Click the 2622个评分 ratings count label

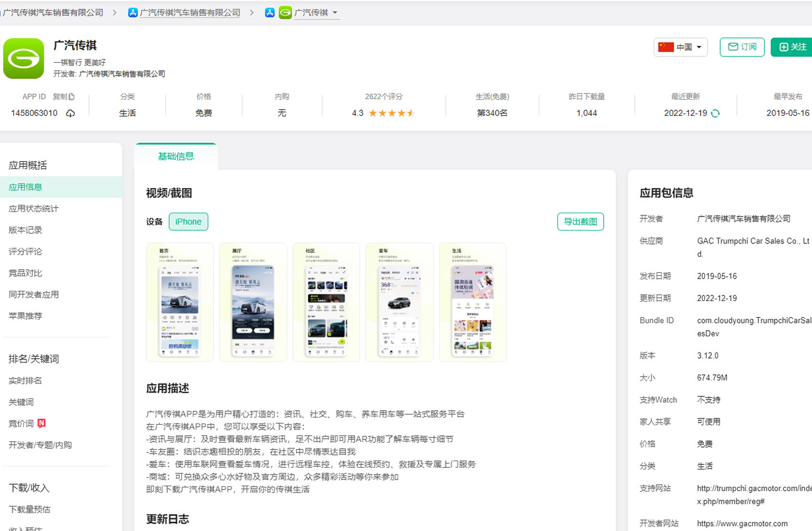pyautogui.click(x=384, y=97)
